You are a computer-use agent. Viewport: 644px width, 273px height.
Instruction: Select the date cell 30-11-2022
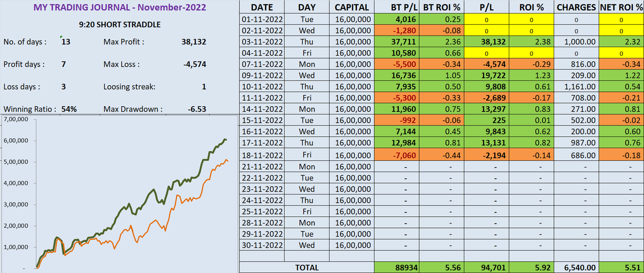261,245
